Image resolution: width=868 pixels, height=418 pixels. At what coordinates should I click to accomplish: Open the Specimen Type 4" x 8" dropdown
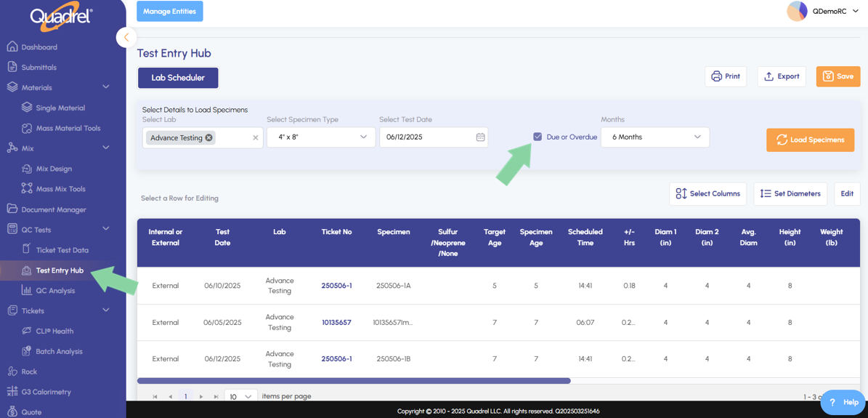[x=320, y=137]
